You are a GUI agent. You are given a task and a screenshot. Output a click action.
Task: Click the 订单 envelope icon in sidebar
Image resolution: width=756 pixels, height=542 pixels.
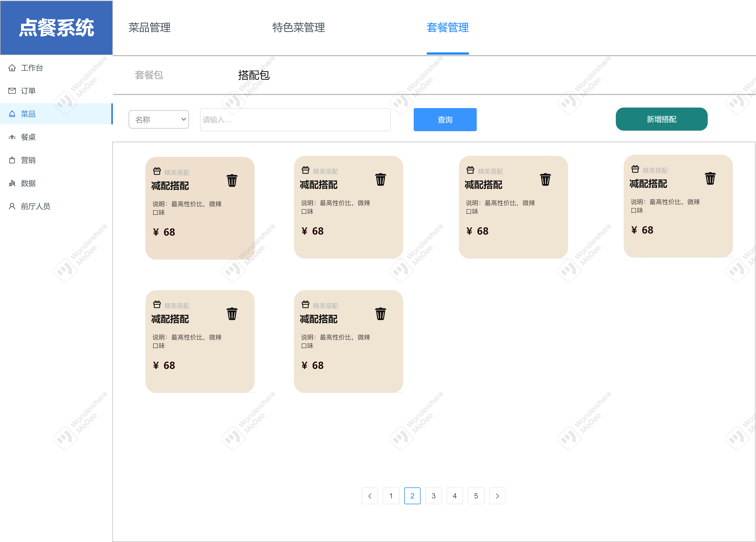(x=12, y=91)
